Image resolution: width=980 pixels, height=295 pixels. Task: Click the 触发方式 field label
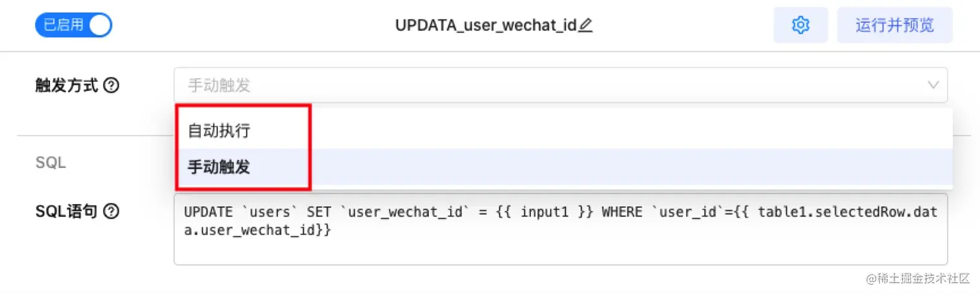(66, 85)
